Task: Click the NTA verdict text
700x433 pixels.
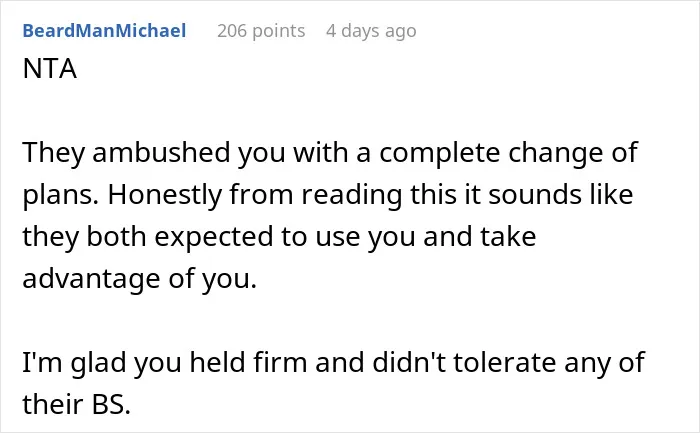Action: click(50, 69)
